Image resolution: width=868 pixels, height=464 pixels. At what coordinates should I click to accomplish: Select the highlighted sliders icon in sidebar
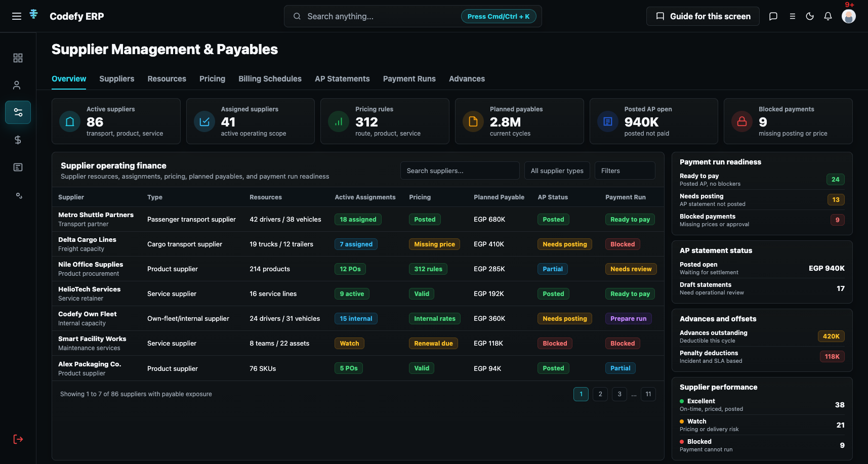click(18, 112)
